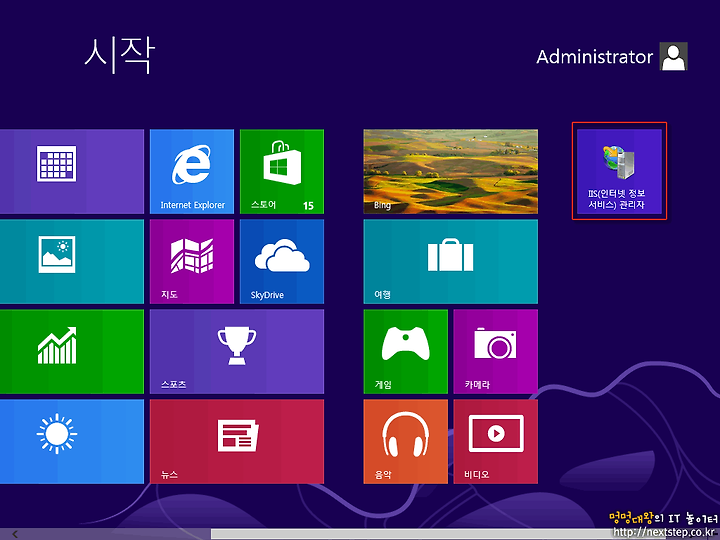
Task: Launch Internet Explorer tile
Action: tap(192, 171)
